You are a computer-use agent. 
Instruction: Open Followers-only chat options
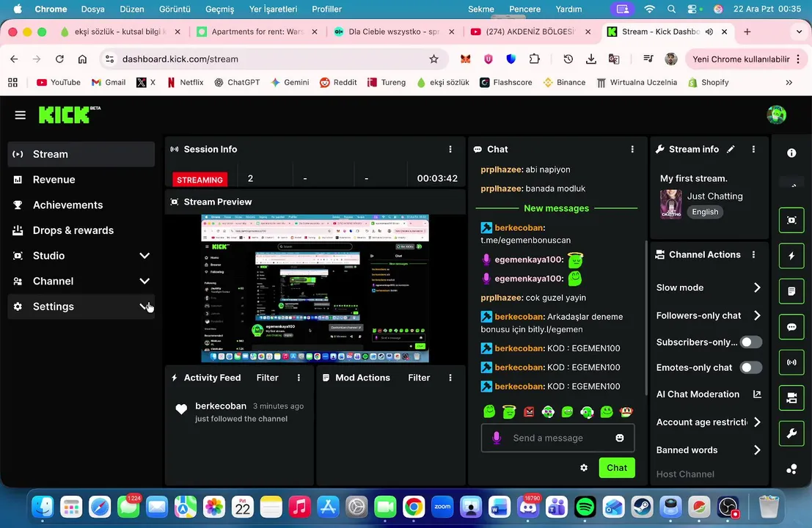(x=708, y=316)
